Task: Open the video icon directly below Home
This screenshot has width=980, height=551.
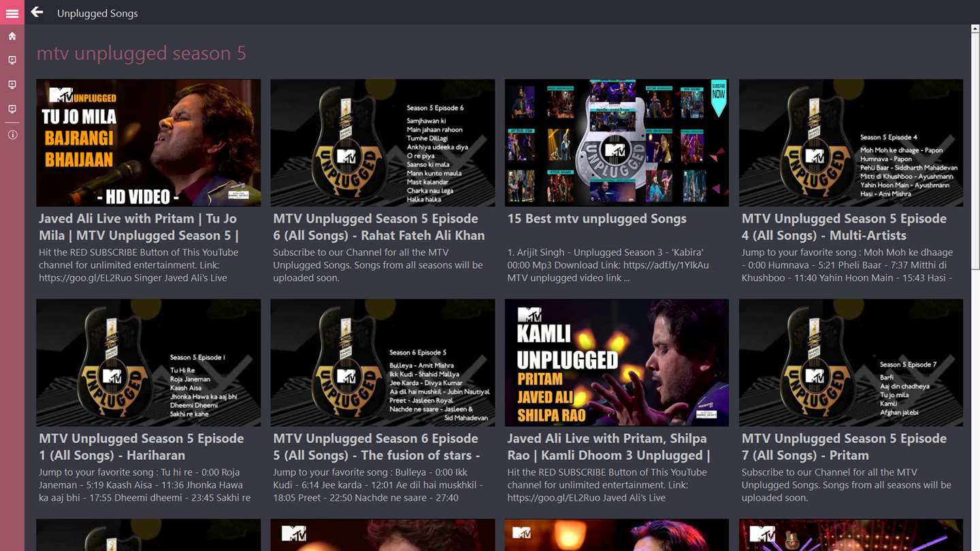Action: tap(12, 61)
